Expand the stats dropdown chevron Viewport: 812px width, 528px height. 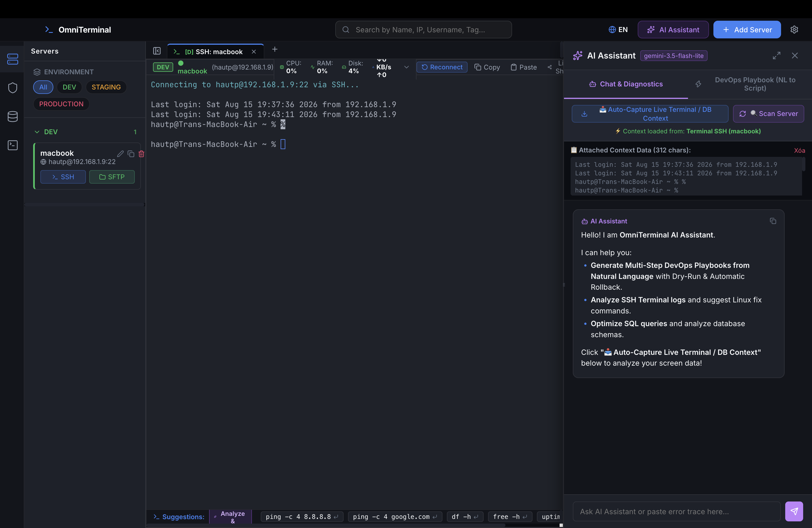[406, 67]
